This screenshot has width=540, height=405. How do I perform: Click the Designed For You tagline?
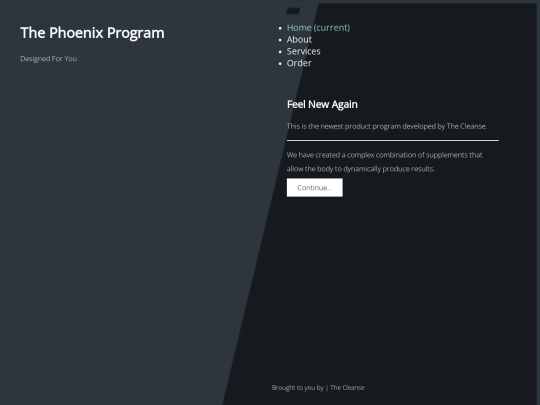click(49, 59)
